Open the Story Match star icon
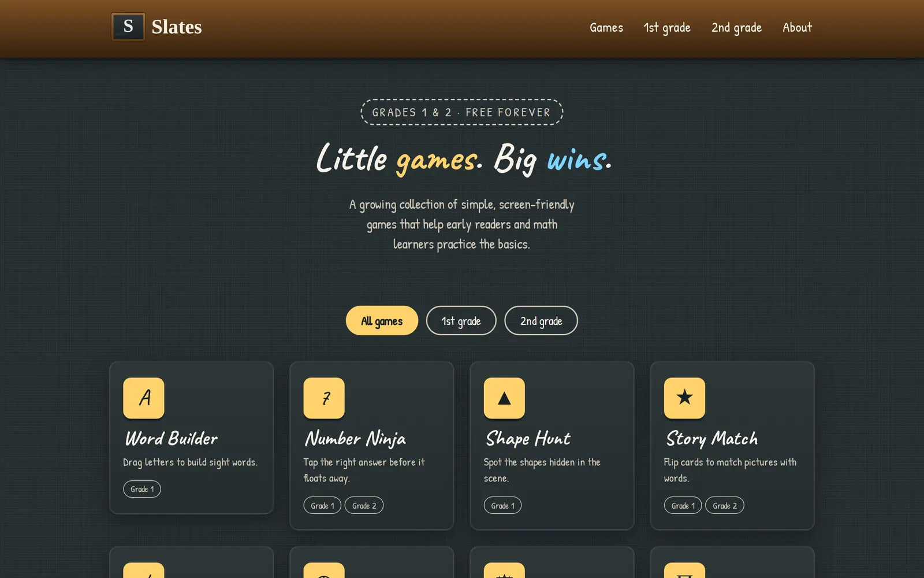 click(x=684, y=398)
